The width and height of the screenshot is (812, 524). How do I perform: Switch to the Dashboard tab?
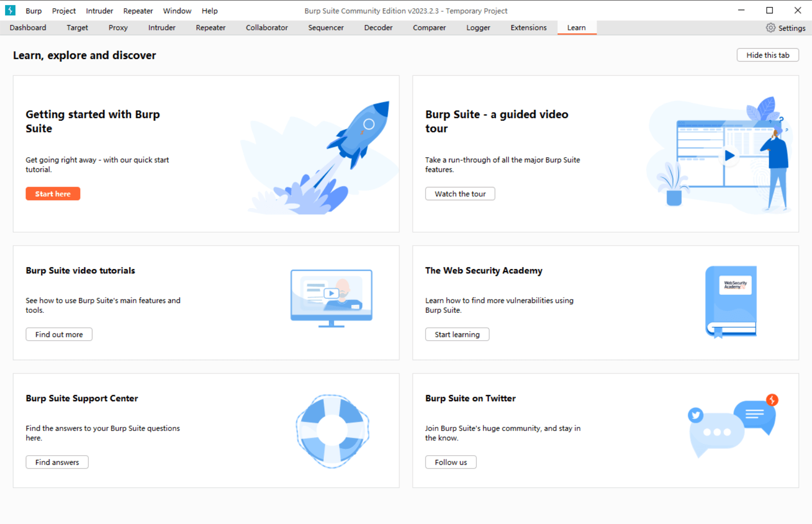[28, 28]
